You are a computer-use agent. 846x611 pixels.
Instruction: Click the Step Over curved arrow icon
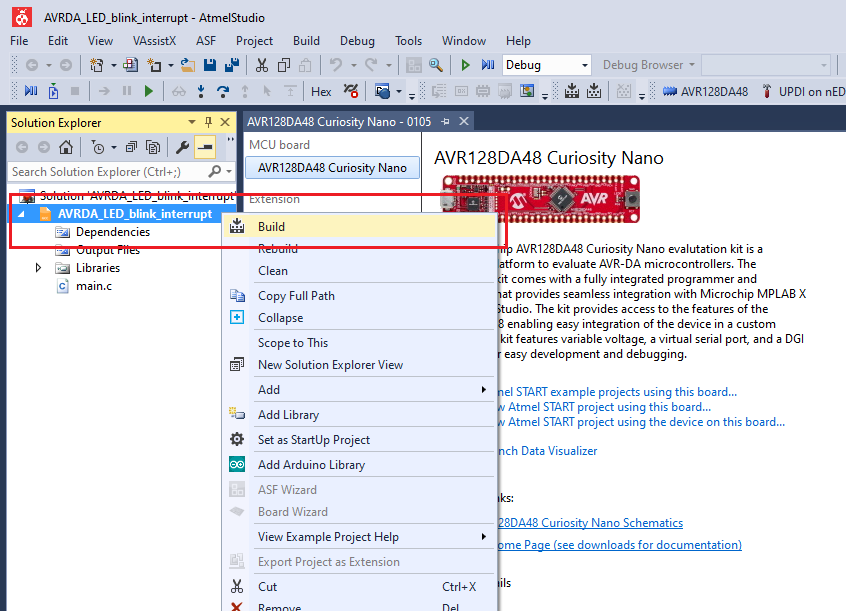pos(222,91)
